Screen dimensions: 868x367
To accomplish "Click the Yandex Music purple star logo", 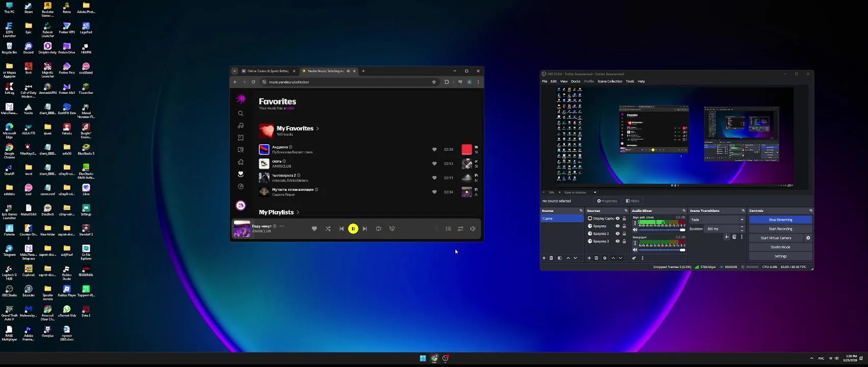I will click(x=241, y=99).
